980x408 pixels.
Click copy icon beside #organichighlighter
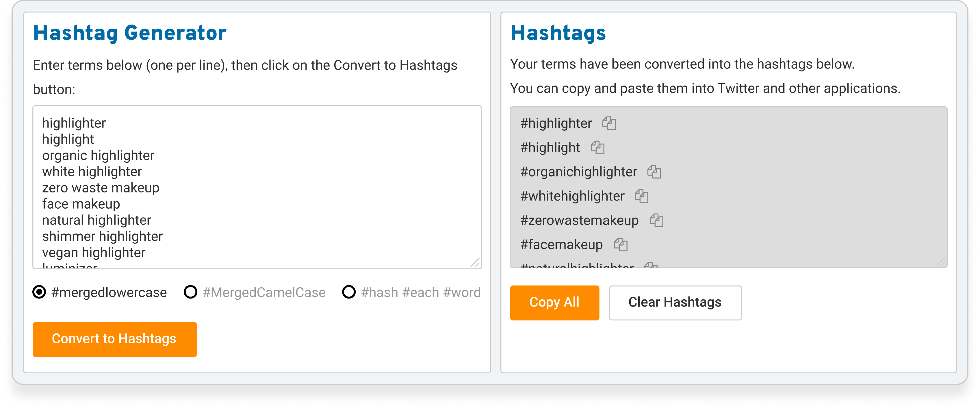coord(654,172)
